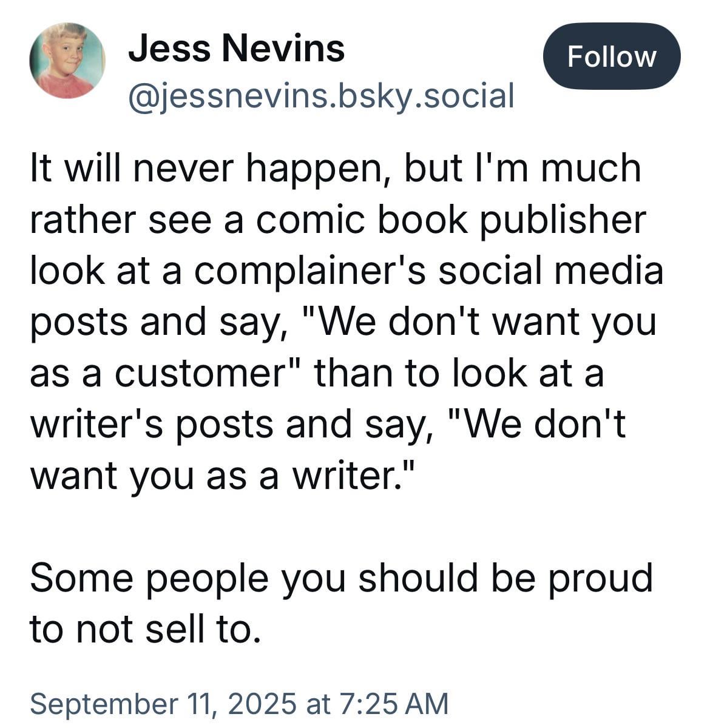Click the display name Jess Nevins
Screen dimensions: 710x728
pos(237,48)
